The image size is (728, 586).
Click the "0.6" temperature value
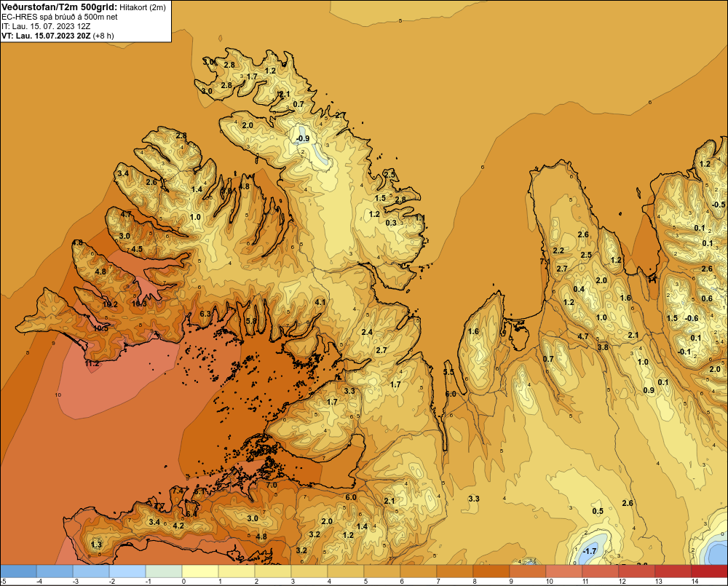click(x=707, y=299)
